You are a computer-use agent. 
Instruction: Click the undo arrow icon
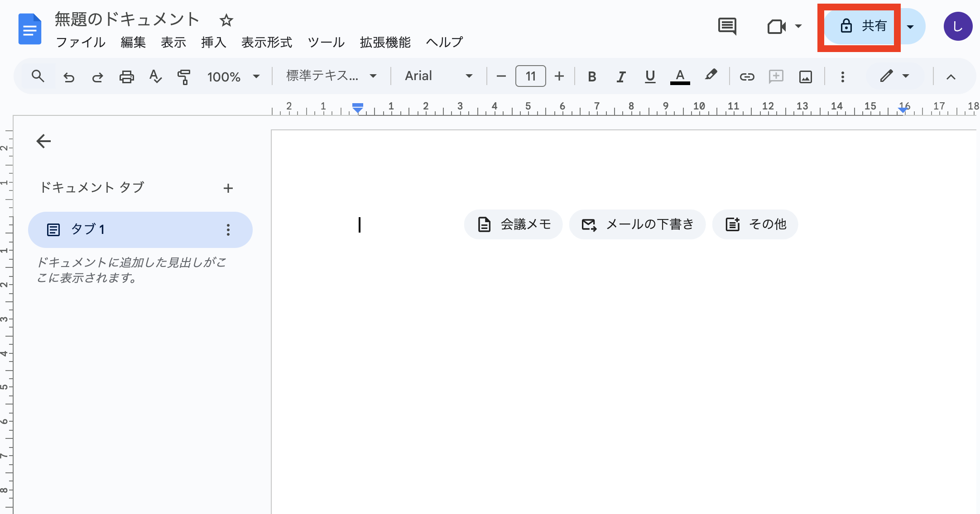pos(69,77)
